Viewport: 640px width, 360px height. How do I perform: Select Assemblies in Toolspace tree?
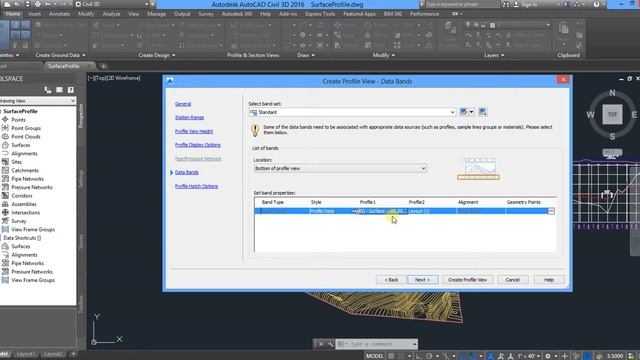tap(24, 204)
